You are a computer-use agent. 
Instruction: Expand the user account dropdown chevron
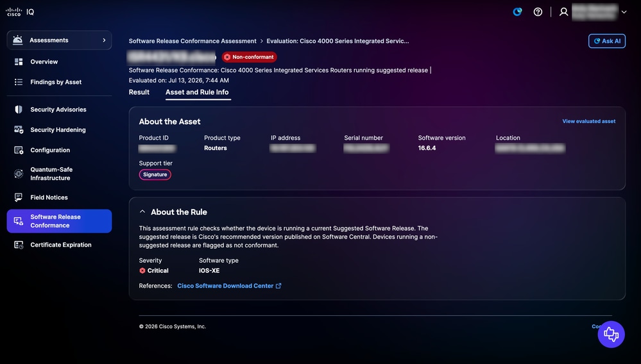tap(624, 12)
